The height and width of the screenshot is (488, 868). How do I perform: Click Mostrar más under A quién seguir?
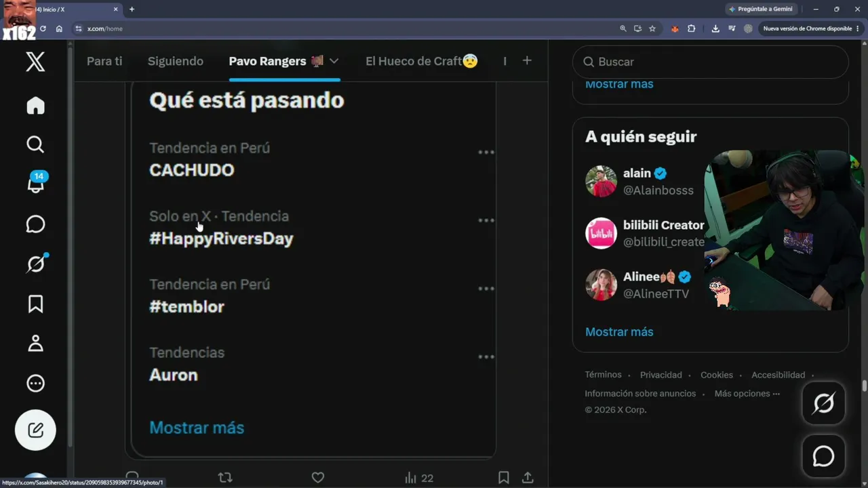(619, 331)
